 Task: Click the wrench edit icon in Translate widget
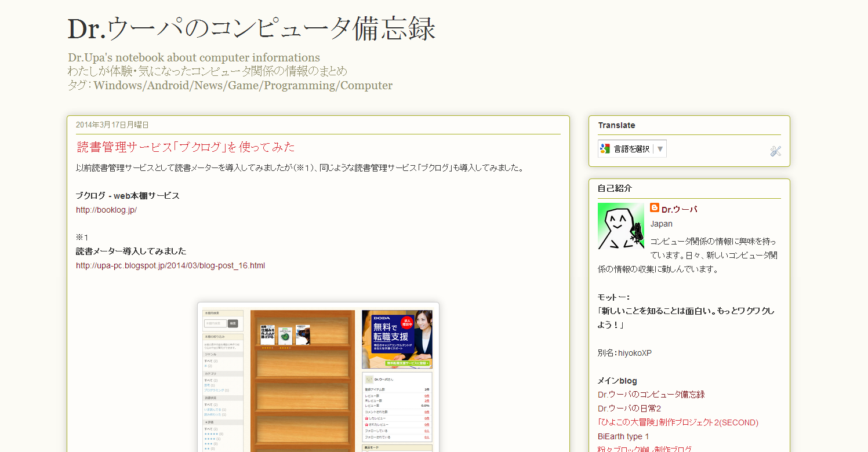[775, 151]
